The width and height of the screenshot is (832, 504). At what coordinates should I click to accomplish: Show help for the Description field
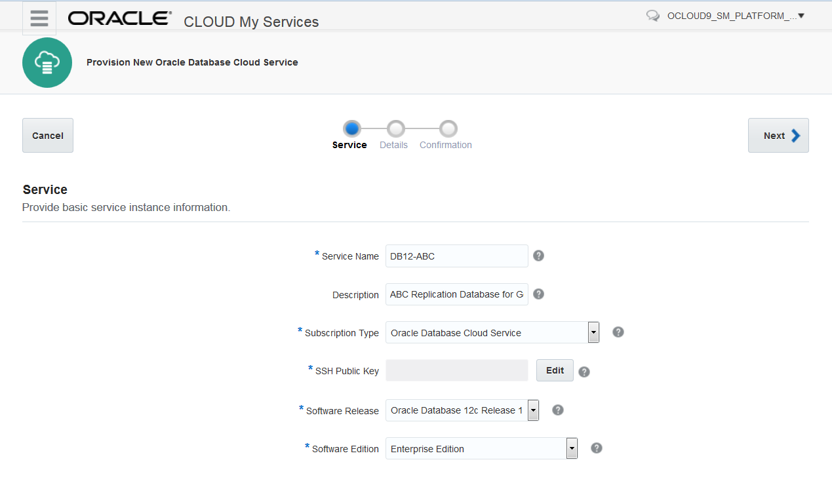538,294
